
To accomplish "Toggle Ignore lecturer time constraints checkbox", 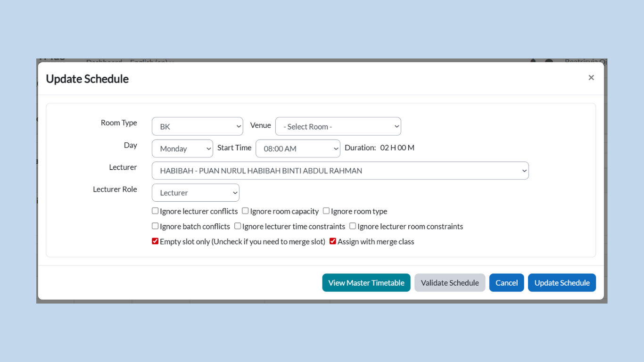I will 238,226.
